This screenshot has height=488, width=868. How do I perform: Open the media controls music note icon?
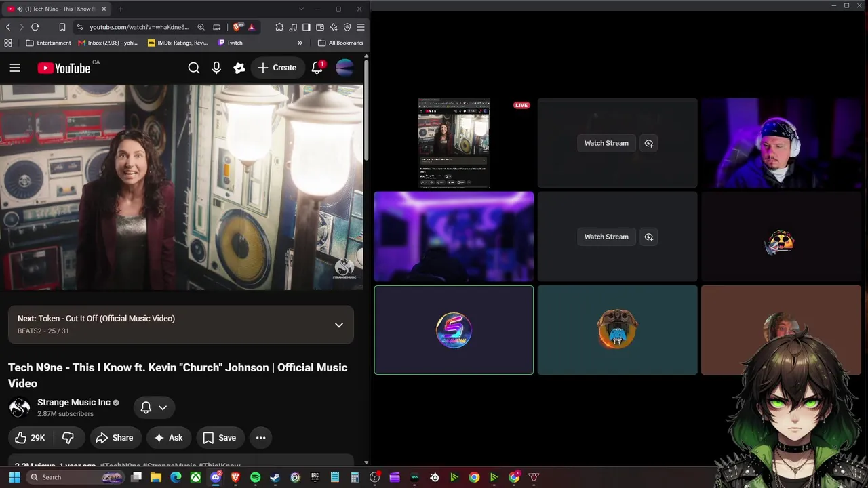pyautogui.click(x=293, y=27)
